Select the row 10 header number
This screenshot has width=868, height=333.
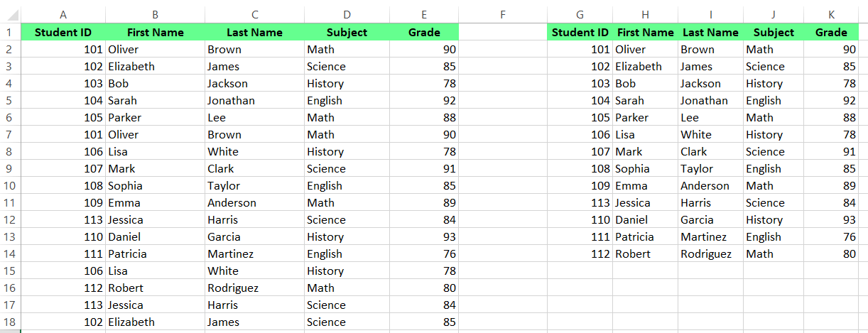[9, 185]
